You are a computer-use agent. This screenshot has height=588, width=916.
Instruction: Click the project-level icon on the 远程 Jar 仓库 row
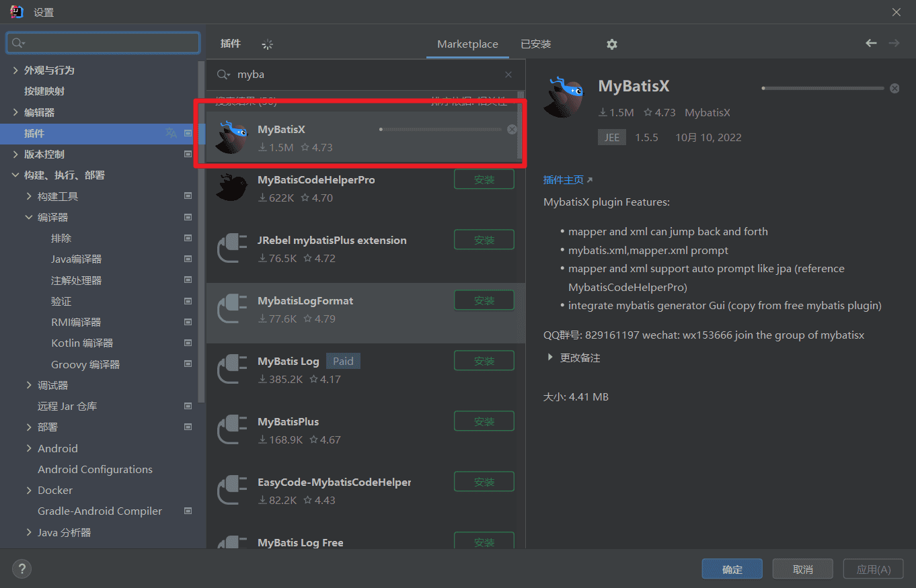(188, 406)
